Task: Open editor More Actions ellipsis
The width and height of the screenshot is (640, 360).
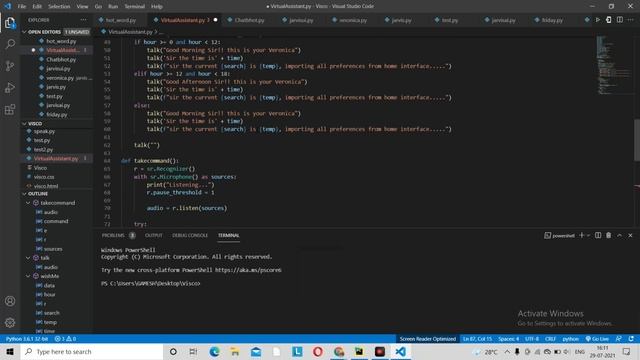Action: click(631, 20)
